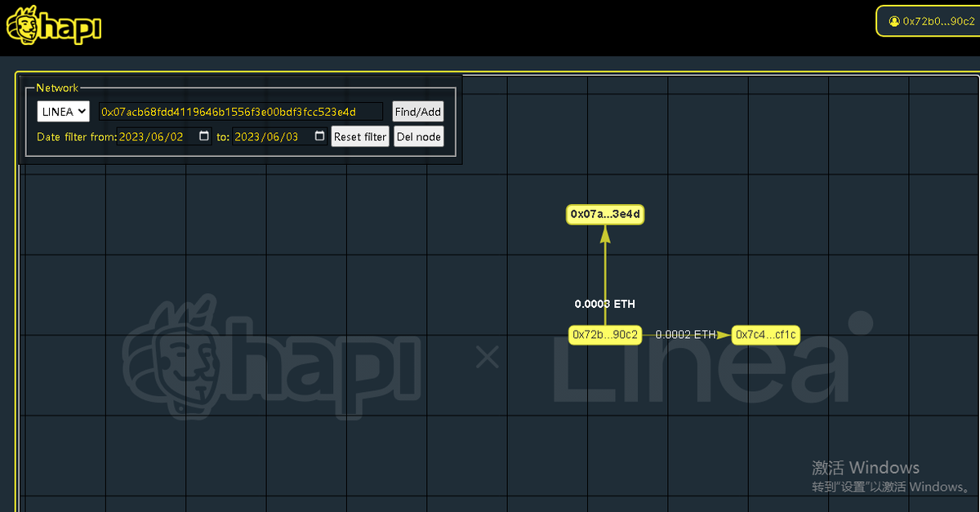Click the 0.0002 ETH edge label
Viewport: 980px width, 512px height.
[x=686, y=335]
